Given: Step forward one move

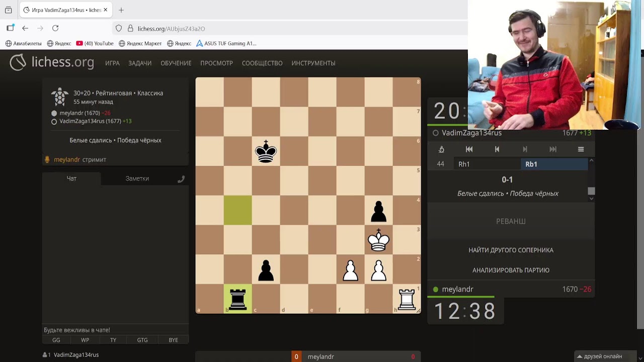Looking at the screenshot, I should click(x=525, y=149).
